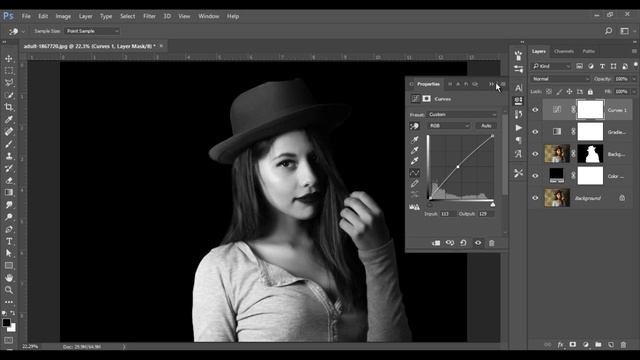Click the delete adjustment layer trash icon in Properties
640x360 pixels.
tap(492, 243)
